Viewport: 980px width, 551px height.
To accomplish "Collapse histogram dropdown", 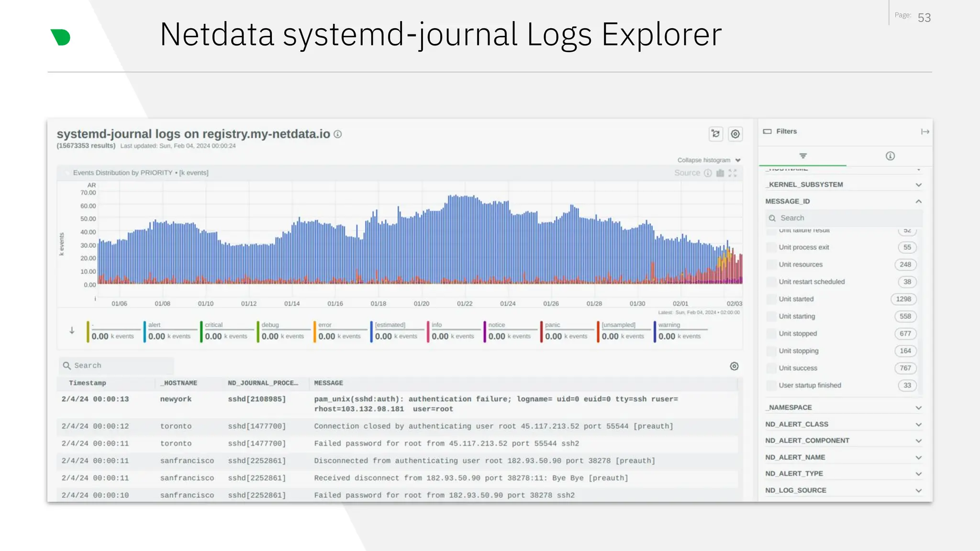I will [709, 160].
